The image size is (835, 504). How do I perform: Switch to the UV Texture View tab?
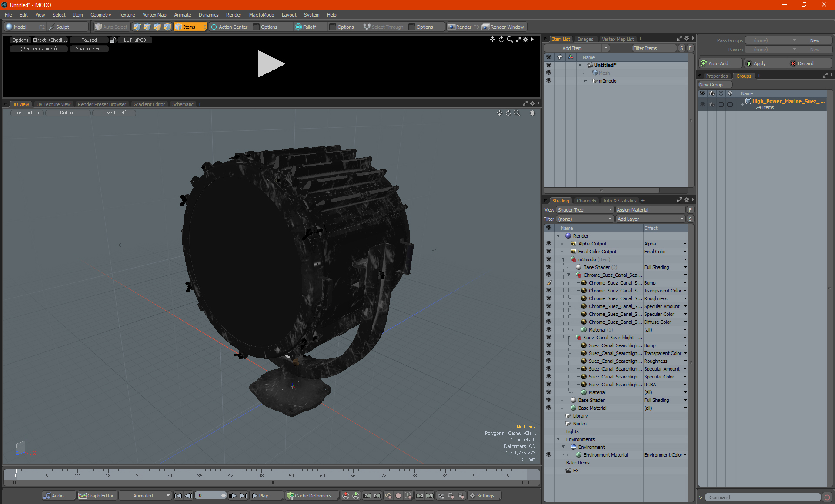53,104
